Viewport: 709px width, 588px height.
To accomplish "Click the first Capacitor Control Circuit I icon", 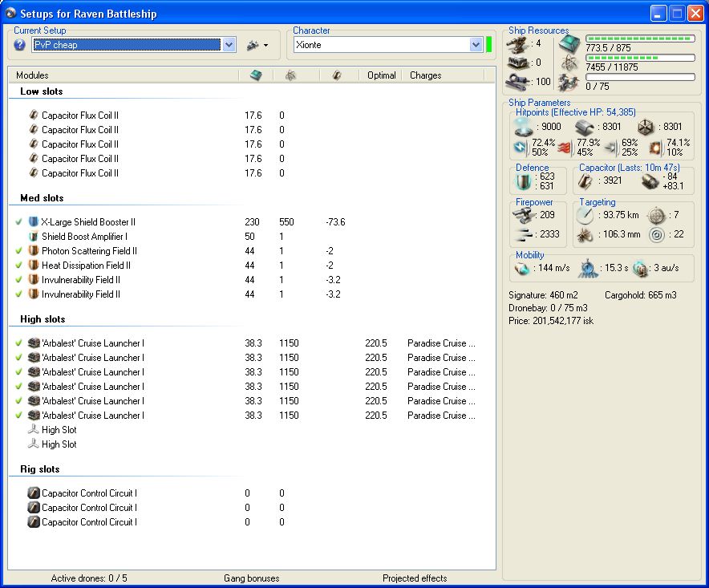I will point(34,493).
